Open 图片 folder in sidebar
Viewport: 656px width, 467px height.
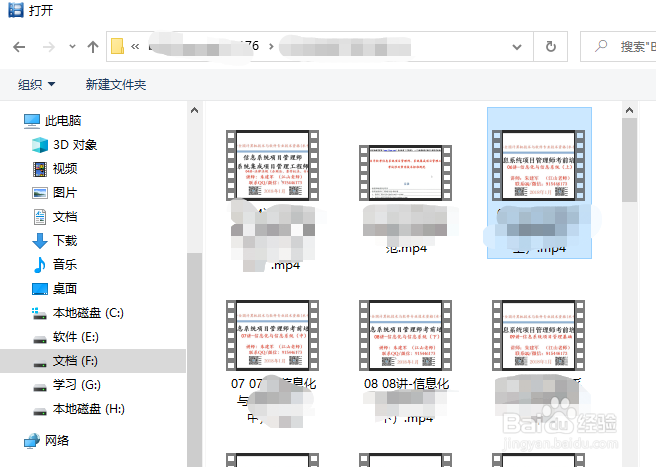65,192
